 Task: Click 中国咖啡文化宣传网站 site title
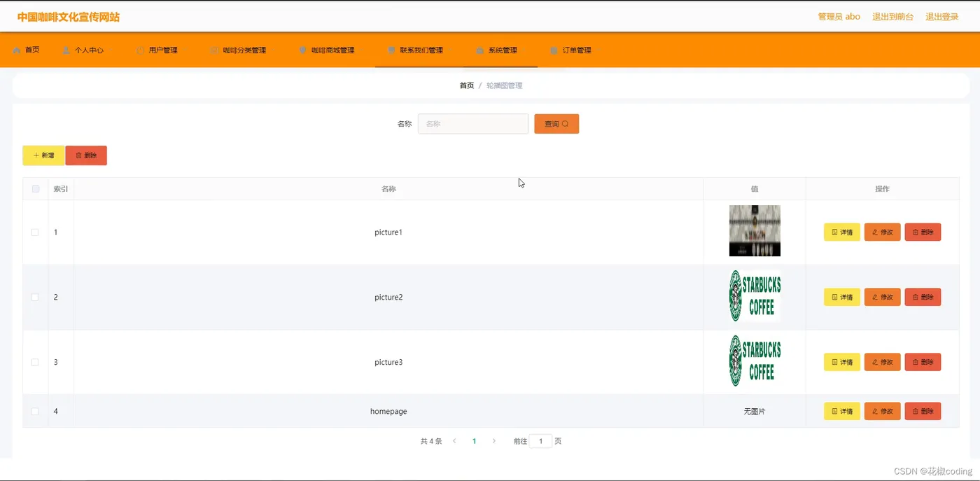(x=69, y=17)
